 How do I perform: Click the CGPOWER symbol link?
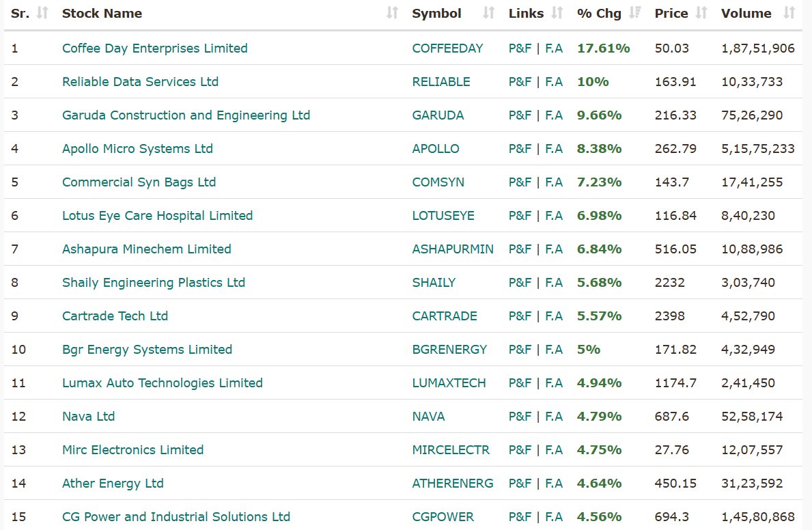pyautogui.click(x=443, y=516)
